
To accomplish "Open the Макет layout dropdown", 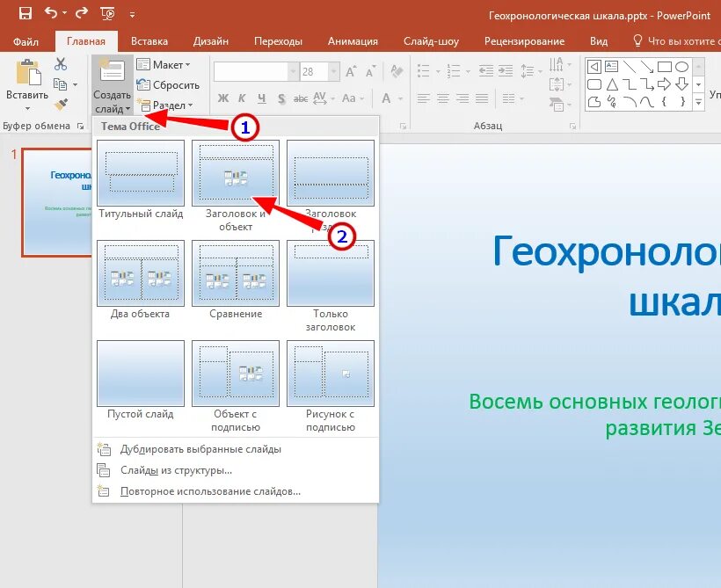I will 164,65.
